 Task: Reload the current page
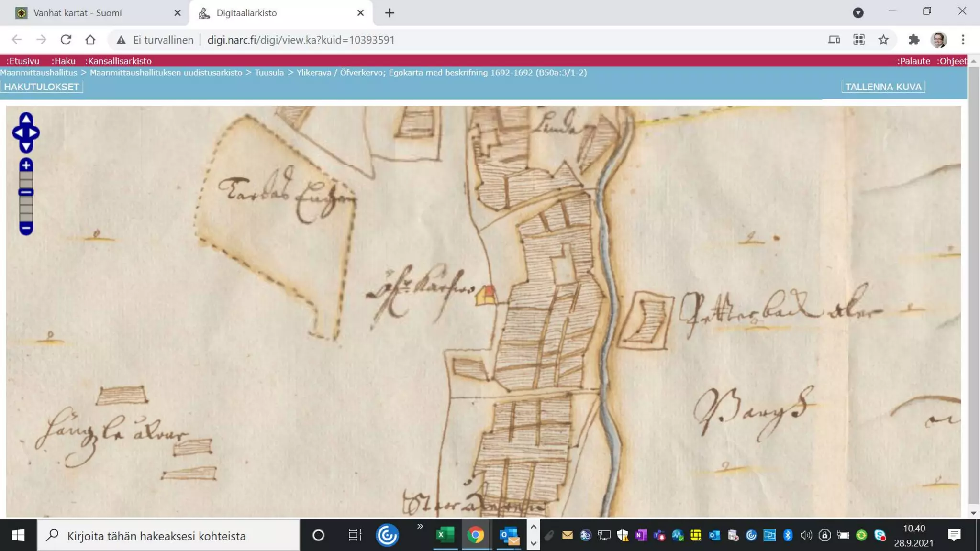click(66, 40)
